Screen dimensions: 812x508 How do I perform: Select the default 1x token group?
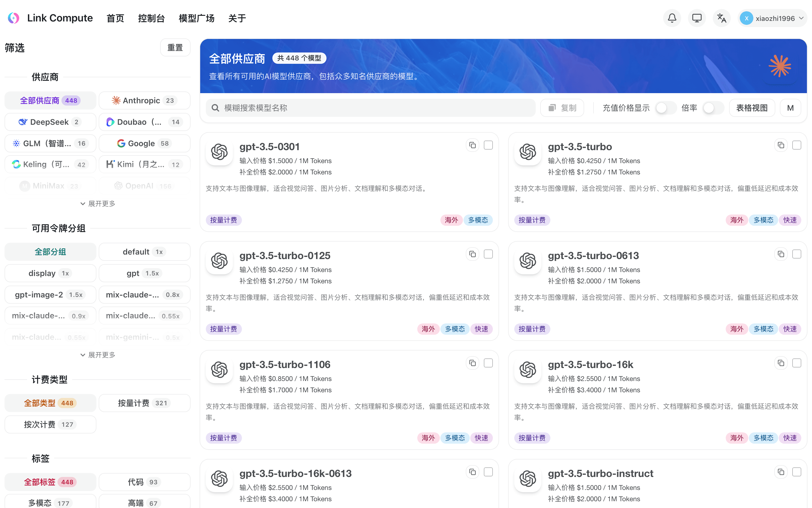(145, 252)
